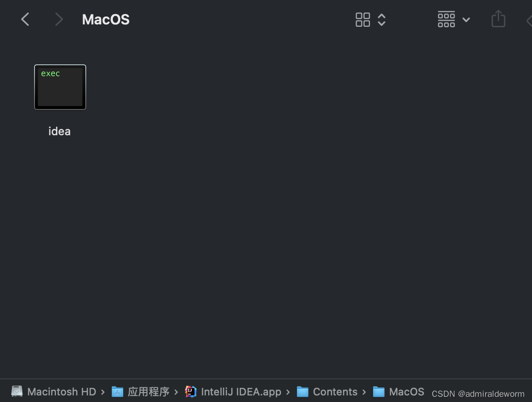Click Macintosh HD disk icon in path bar

(17, 392)
